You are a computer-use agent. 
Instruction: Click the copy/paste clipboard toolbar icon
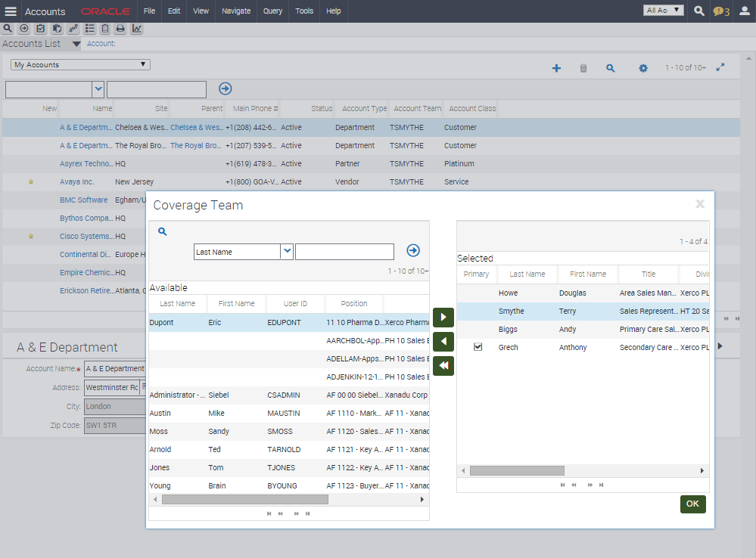click(57, 29)
